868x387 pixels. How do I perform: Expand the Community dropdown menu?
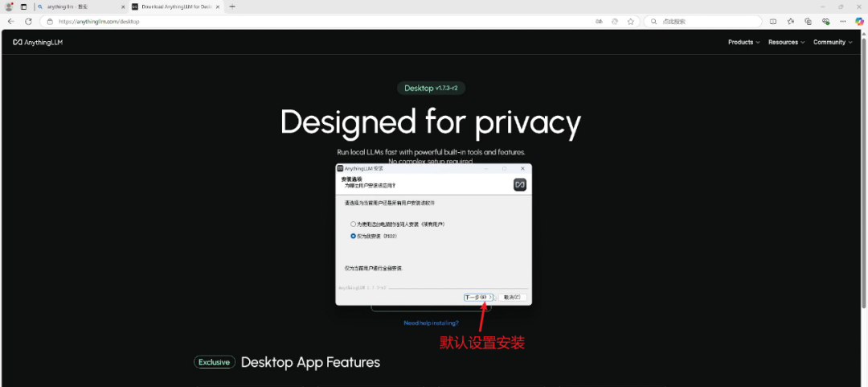(832, 42)
